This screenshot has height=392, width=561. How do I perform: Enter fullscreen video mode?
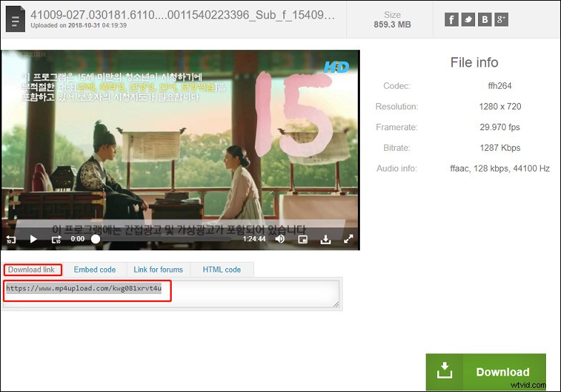click(x=348, y=239)
